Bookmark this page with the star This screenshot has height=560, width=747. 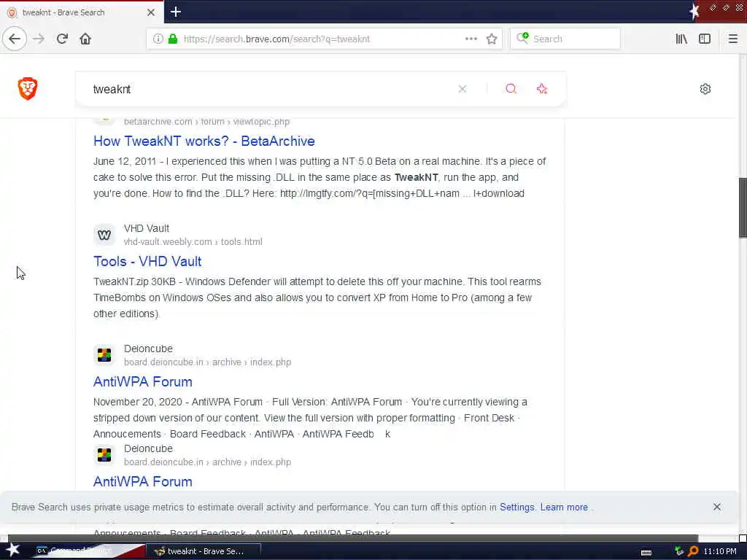pyautogui.click(x=492, y=39)
